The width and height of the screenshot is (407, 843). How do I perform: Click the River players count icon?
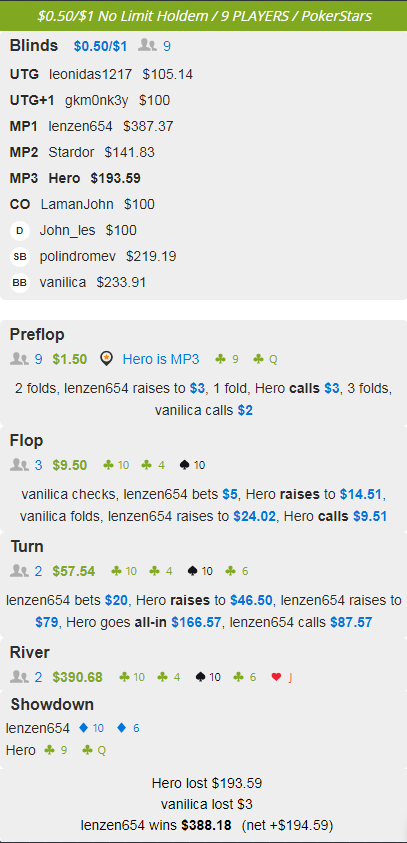click(x=19, y=677)
